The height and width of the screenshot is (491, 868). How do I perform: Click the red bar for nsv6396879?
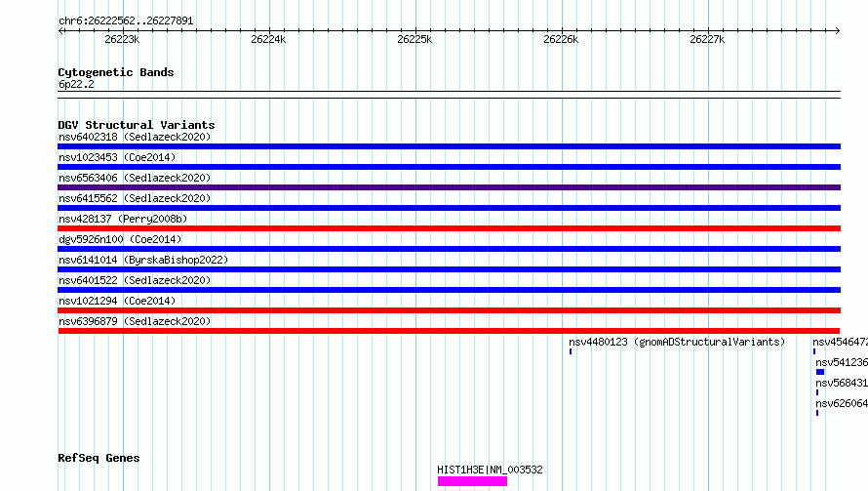pyautogui.click(x=449, y=331)
